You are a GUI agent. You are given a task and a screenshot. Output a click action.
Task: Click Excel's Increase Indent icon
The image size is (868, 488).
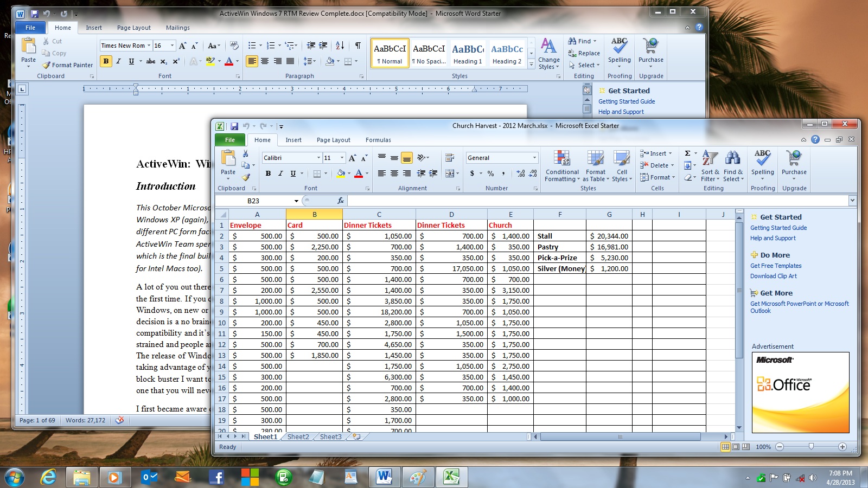pyautogui.click(x=433, y=174)
